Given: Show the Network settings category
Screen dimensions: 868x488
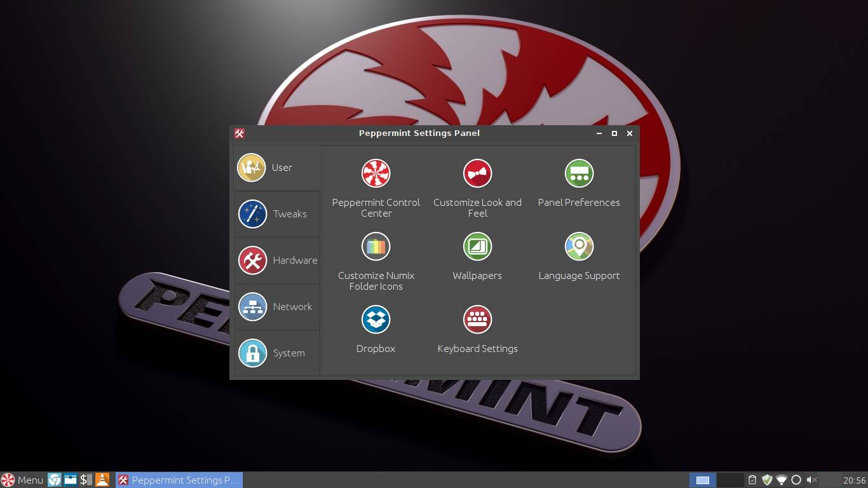Looking at the screenshot, I should (277, 307).
